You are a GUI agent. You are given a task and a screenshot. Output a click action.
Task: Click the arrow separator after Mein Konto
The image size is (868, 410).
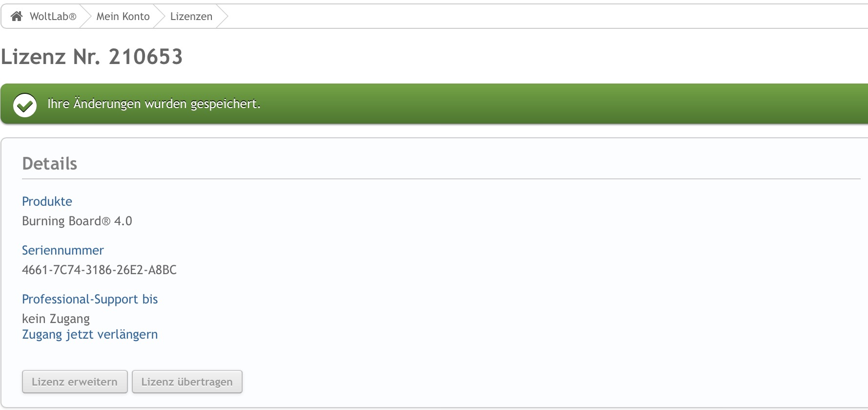pyautogui.click(x=160, y=17)
